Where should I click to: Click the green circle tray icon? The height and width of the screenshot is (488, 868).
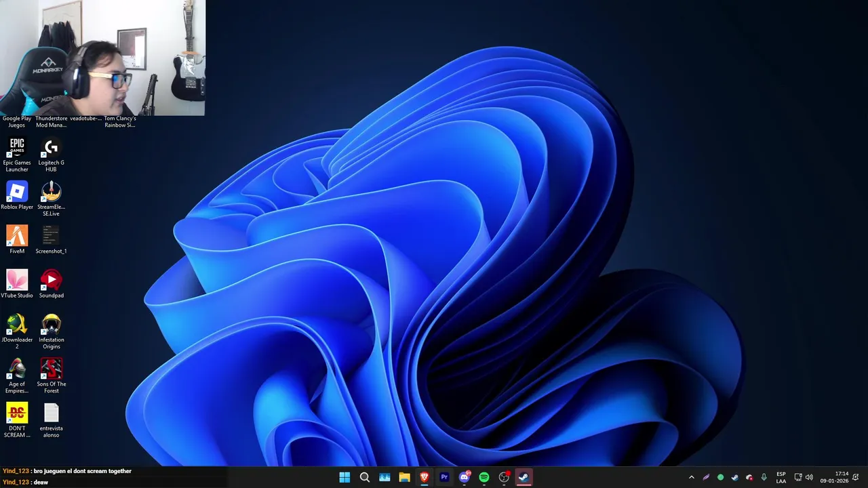pyautogui.click(x=720, y=477)
